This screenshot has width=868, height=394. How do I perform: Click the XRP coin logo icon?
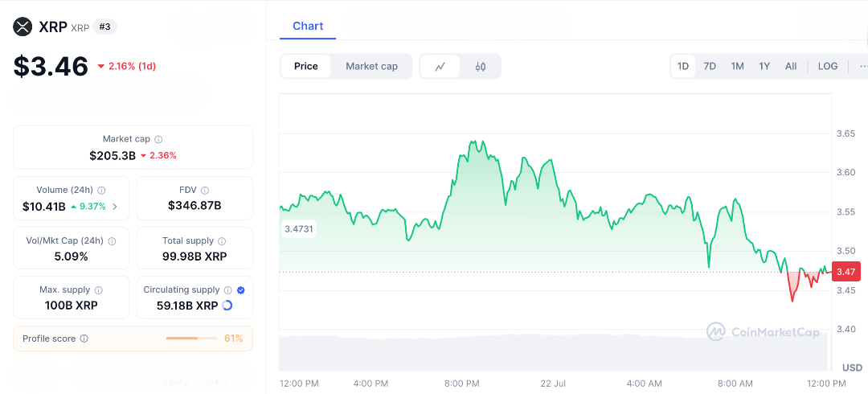point(23,27)
